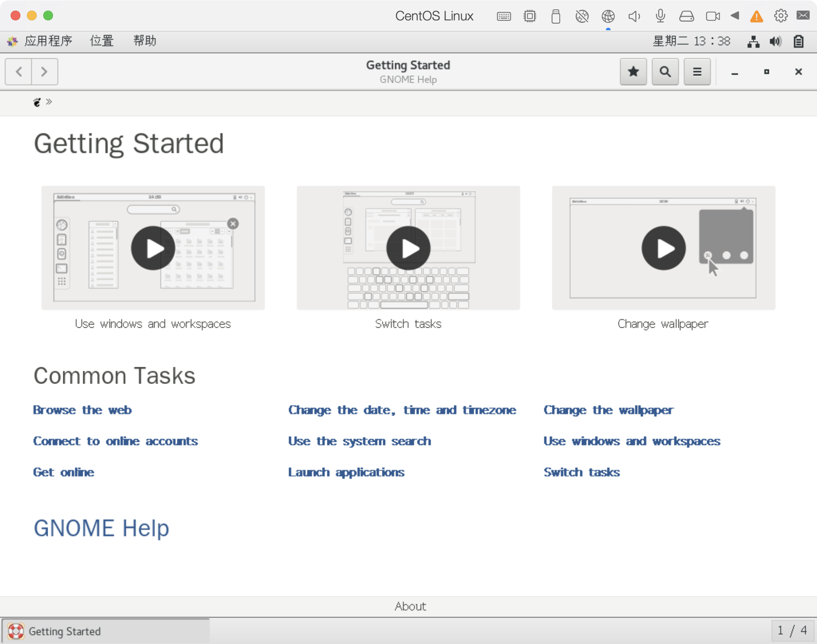The width and height of the screenshot is (817, 644).
Task: Play the Use windows and workspaces video
Action: (x=153, y=248)
